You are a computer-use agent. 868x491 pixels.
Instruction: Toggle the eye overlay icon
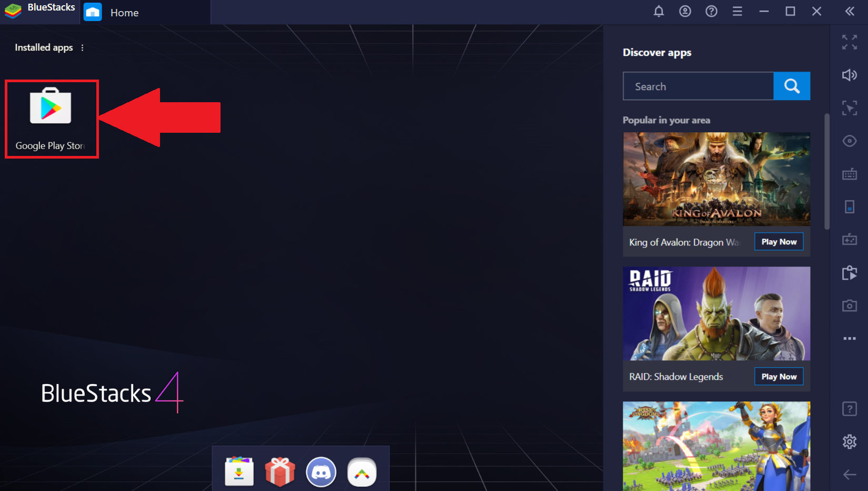point(850,141)
